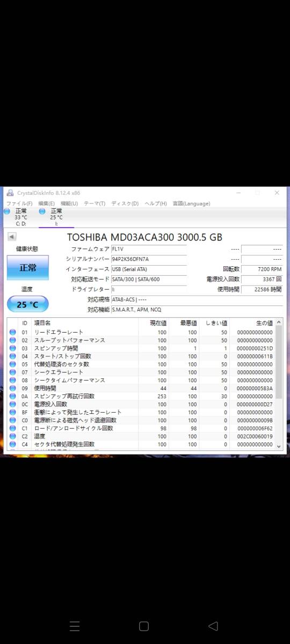Select the I: disk tab at 25 °C

pyautogui.click(x=56, y=217)
